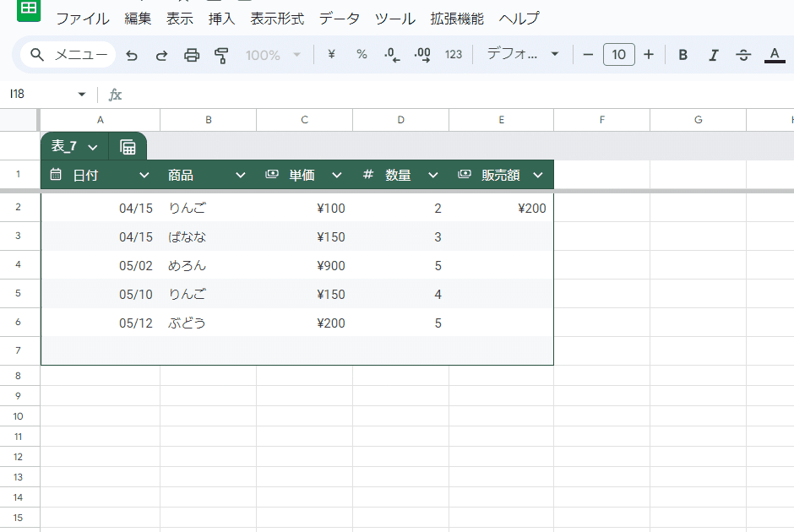
Task: Open the 123 number formats menu
Action: pos(454,54)
